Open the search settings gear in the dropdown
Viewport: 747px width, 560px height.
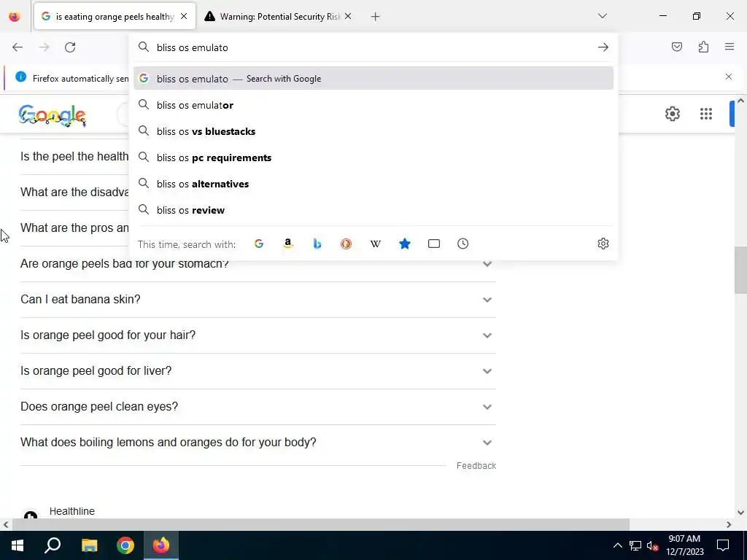click(x=603, y=244)
